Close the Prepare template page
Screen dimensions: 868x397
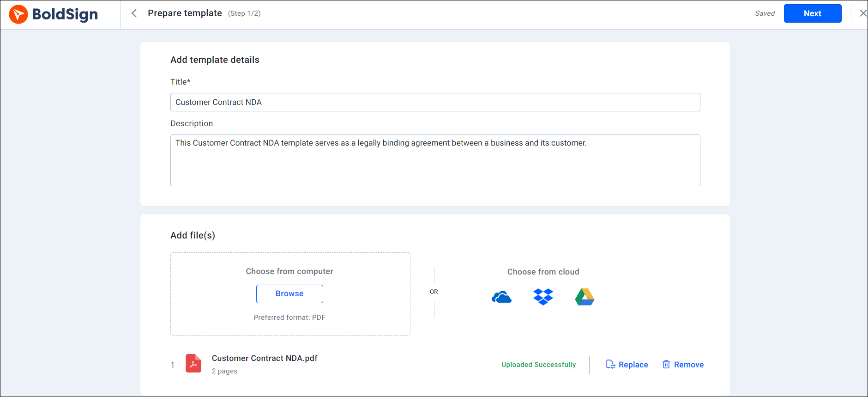pos(862,13)
